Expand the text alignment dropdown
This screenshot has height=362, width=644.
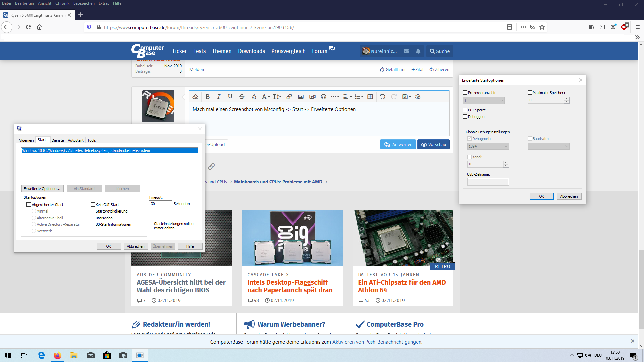click(x=347, y=97)
